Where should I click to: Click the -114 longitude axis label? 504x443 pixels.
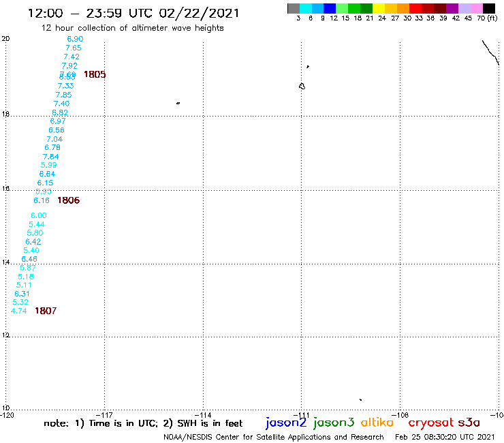coord(203,415)
